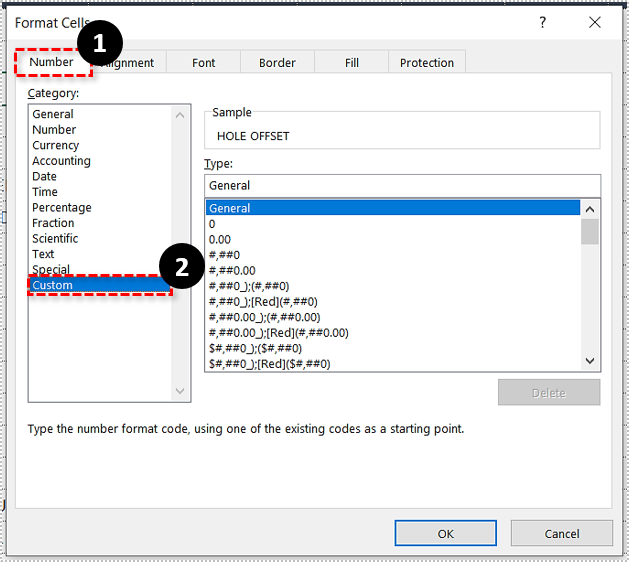Screen dimensions: 629x562
Task: Select the #,##0.00 format code
Action: 232,270
